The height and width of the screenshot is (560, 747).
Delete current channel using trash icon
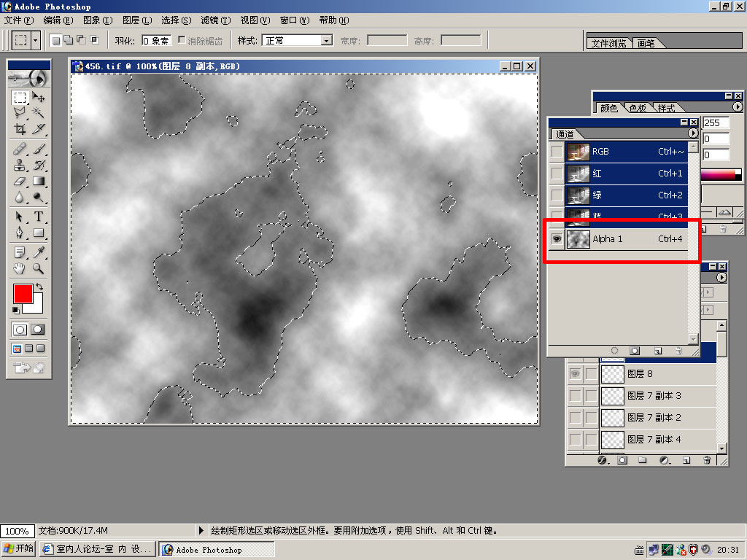point(678,351)
